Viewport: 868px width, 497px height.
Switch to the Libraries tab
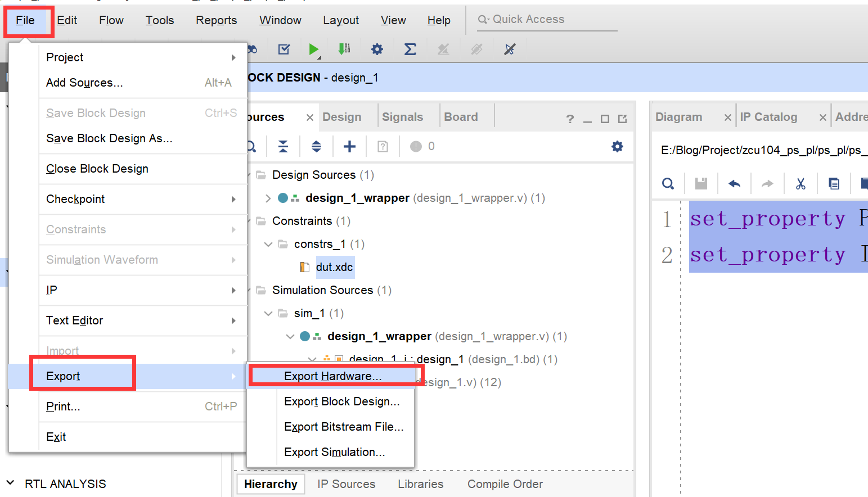coord(420,484)
